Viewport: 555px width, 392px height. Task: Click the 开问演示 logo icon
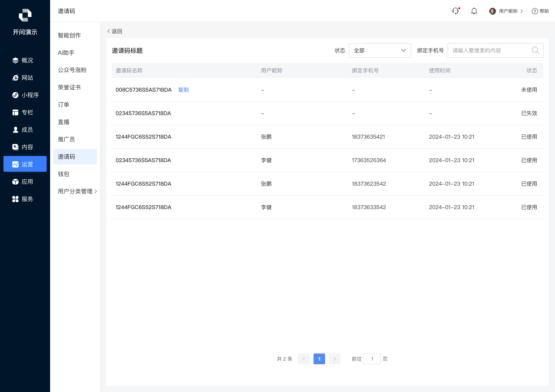(x=25, y=15)
